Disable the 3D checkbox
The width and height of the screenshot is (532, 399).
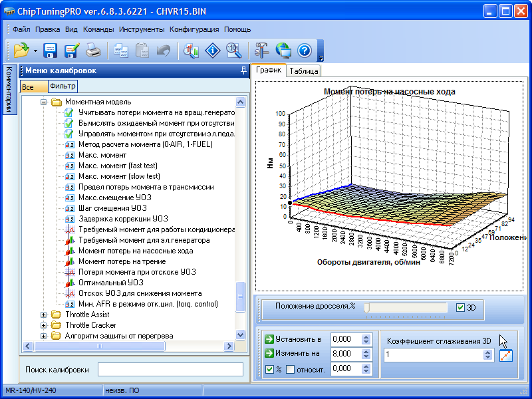pyautogui.click(x=461, y=308)
